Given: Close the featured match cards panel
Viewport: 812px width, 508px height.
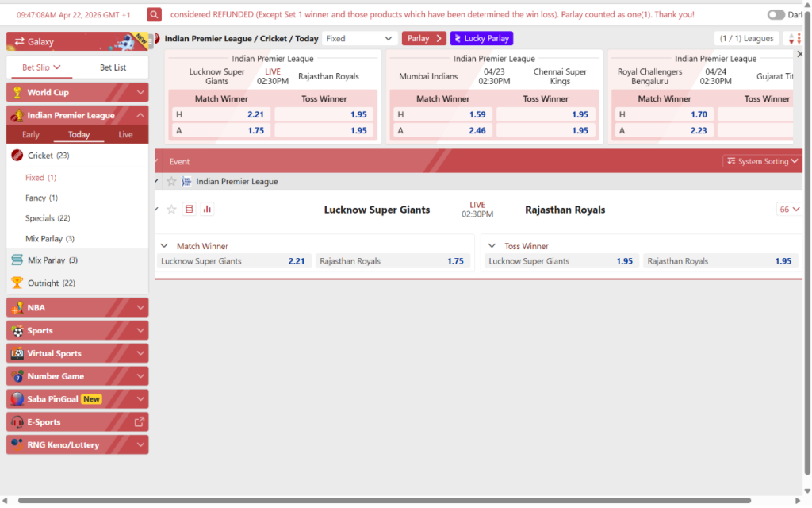Looking at the screenshot, I should click(799, 54).
